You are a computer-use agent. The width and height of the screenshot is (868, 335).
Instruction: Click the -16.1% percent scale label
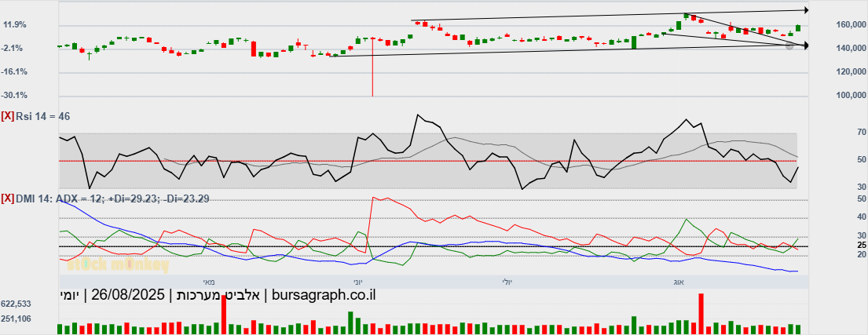[x=15, y=72]
